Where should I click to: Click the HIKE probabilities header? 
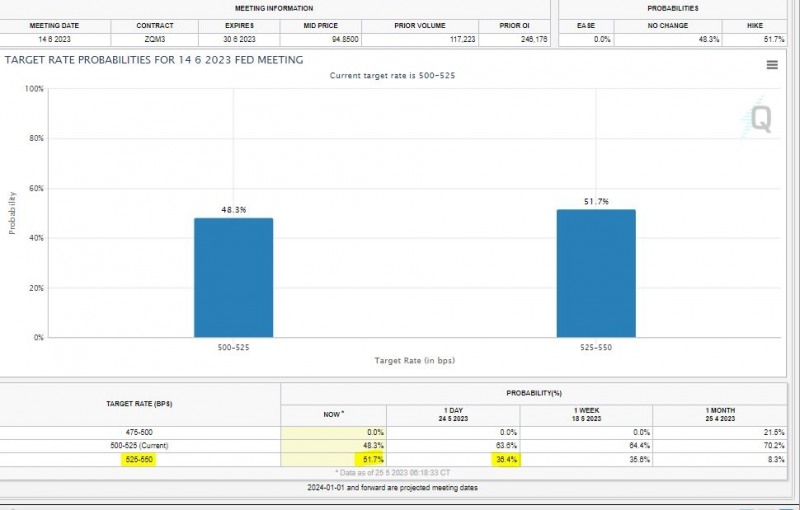(755, 26)
